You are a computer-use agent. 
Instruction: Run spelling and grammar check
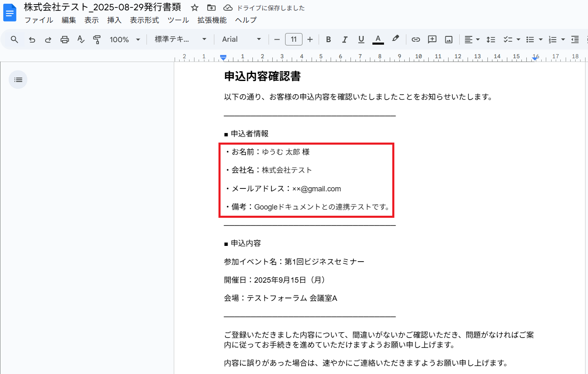(x=81, y=39)
